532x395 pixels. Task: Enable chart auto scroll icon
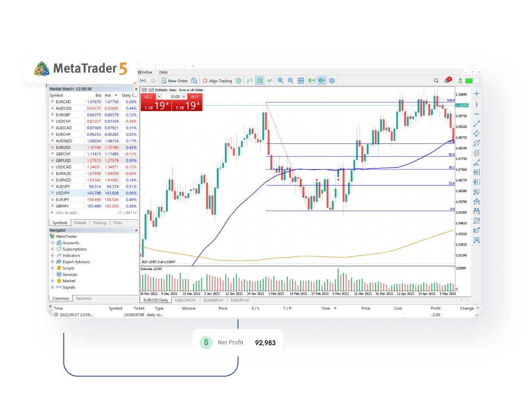312,80
